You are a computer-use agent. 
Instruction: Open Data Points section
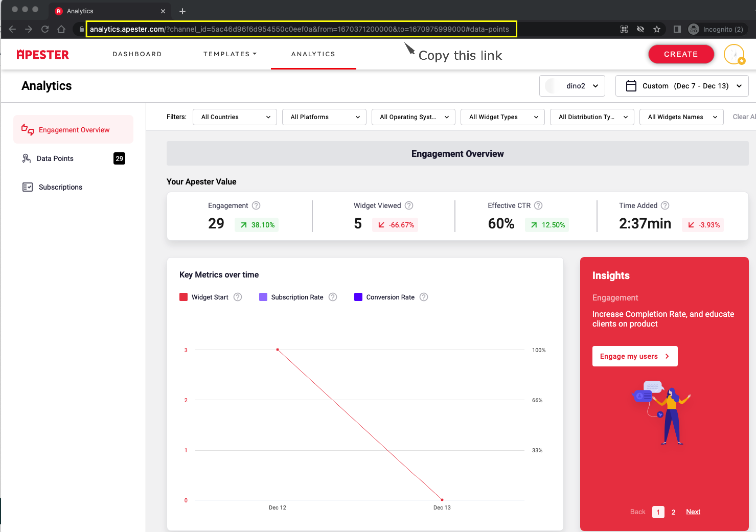pyautogui.click(x=73, y=158)
